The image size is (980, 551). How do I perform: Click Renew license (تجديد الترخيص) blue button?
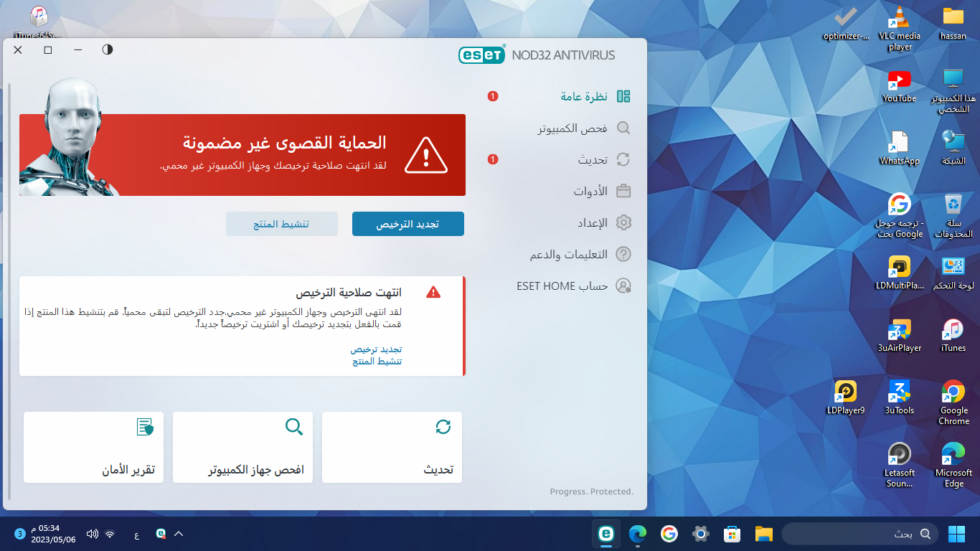point(408,224)
